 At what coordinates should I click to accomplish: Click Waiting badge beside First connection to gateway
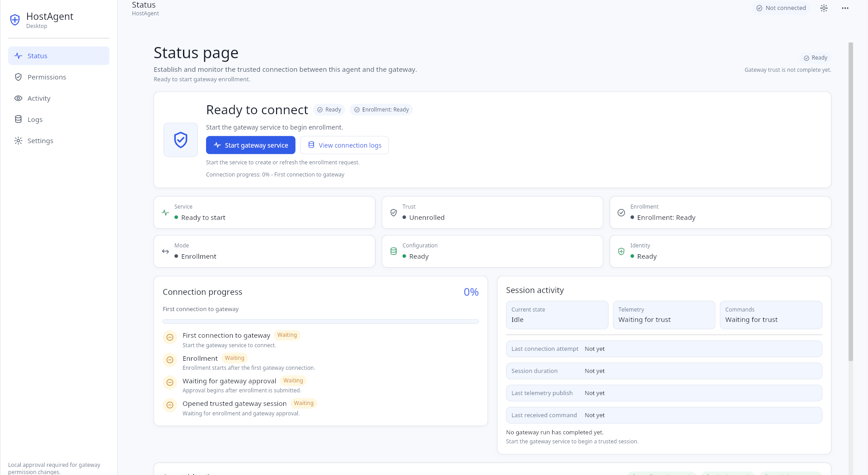pyautogui.click(x=287, y=335)
